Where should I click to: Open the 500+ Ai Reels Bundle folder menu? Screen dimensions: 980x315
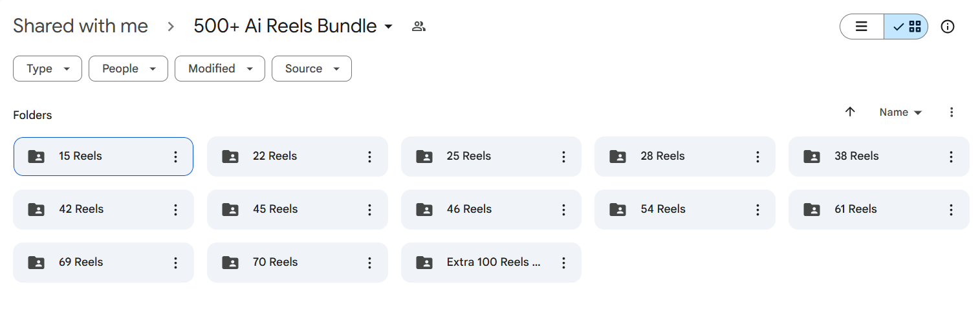[x=293, y=26]
